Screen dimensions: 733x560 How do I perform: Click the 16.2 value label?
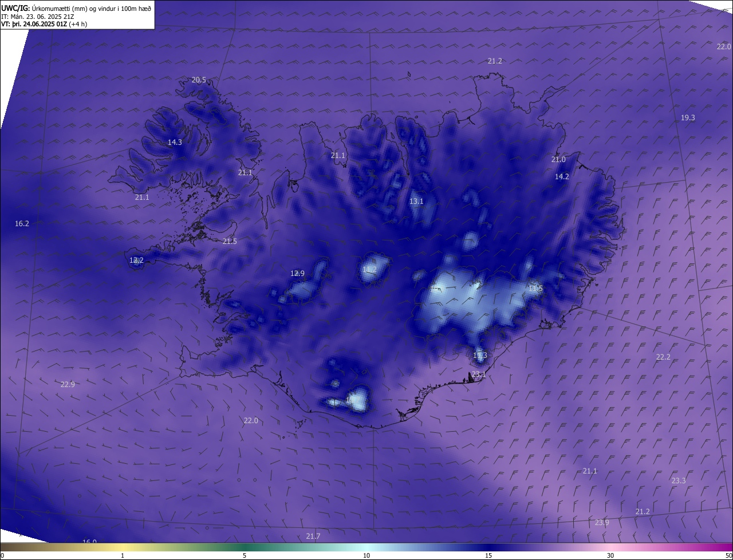click(22, 224)
